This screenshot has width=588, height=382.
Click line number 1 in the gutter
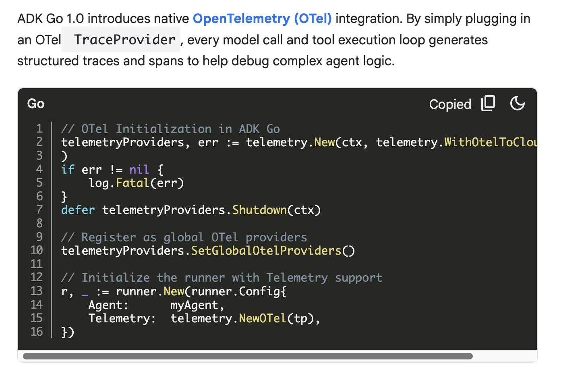(39, 129)
